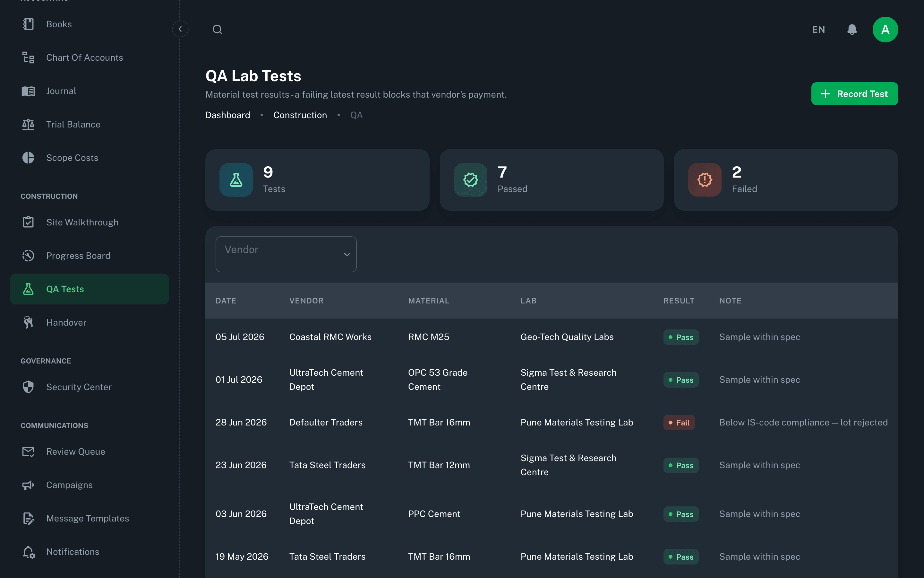924x578 pixels.
Task: Follow the Dashboard breadcrumb link
Action: pos(227,115)
